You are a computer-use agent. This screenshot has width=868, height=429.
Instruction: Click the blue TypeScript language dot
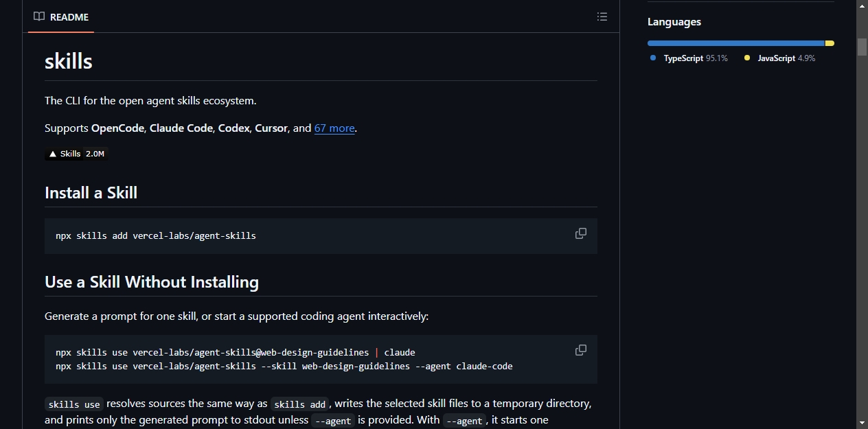653,58
